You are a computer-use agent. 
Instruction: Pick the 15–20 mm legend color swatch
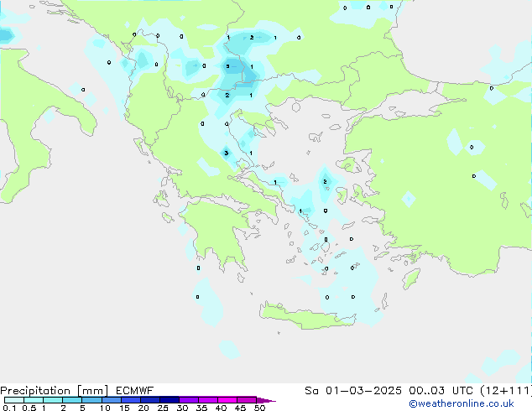pos(130,400)
